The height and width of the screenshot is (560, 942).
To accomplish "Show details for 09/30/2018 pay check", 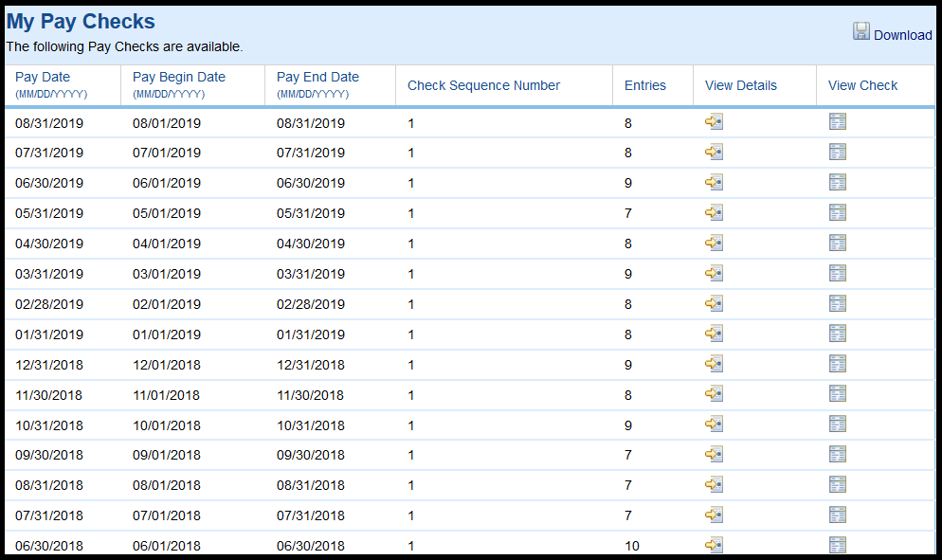I will tap(714, 455).
